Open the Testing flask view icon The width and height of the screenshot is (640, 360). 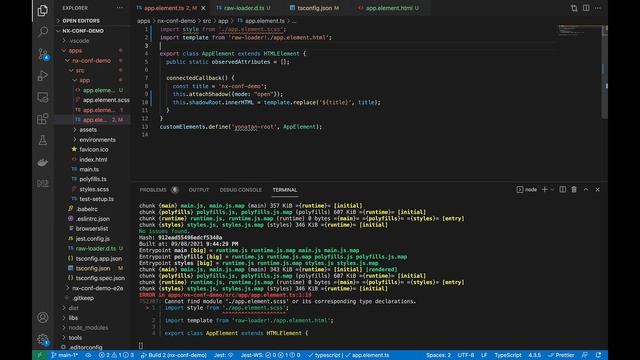[42, 140]
